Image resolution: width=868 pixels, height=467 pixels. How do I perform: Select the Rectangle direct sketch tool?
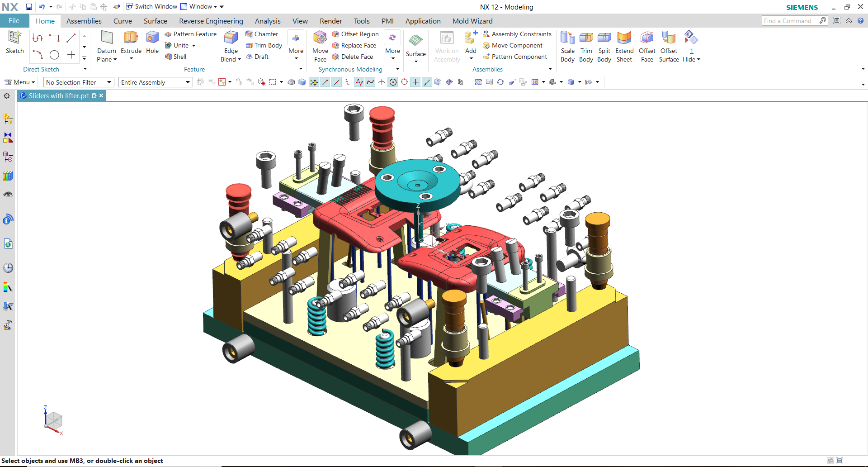[x=54, y=38]
